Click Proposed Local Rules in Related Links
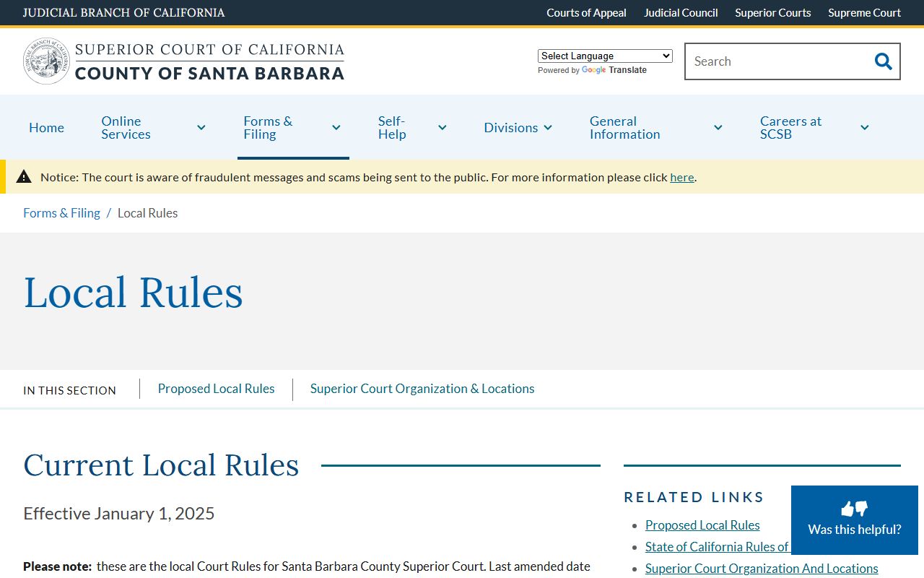The height and width of the screenshot is (578, 924). (702, 525)
